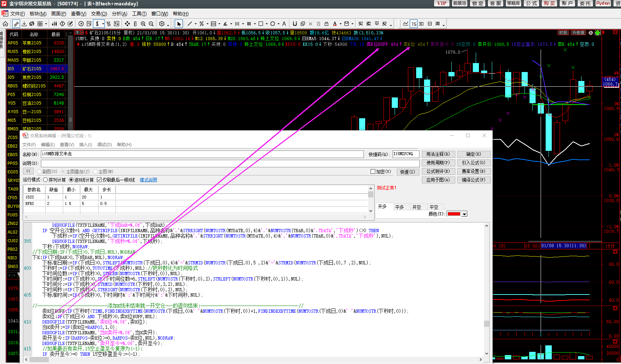Collapse panel with the << button

28,171
